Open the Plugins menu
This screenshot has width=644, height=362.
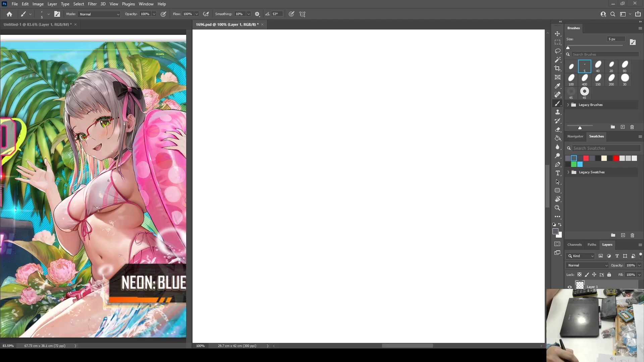(x=128, y=4)
